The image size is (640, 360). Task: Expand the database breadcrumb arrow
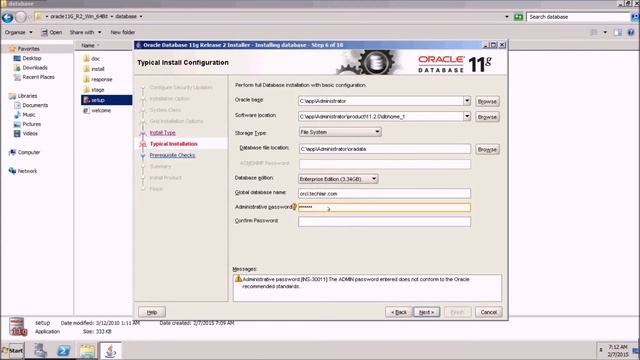(141, 16)
